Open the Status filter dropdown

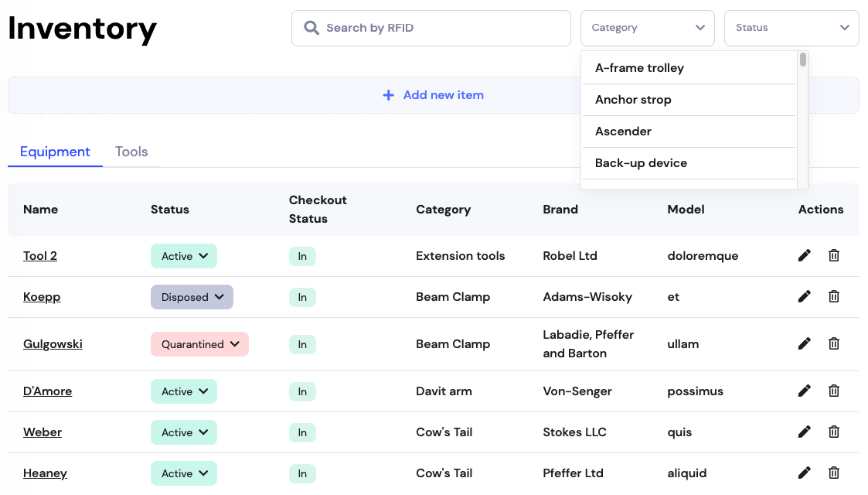[x=791, y=27]
